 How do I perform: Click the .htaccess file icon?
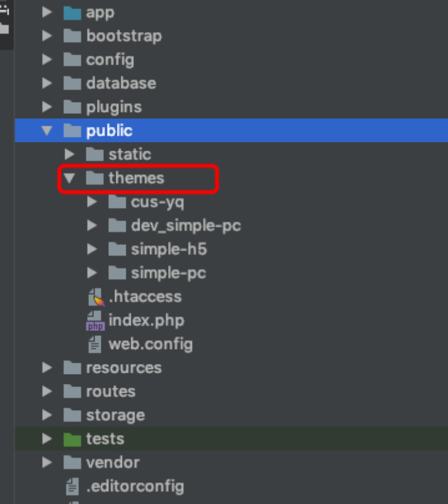(x=96, y=297)
